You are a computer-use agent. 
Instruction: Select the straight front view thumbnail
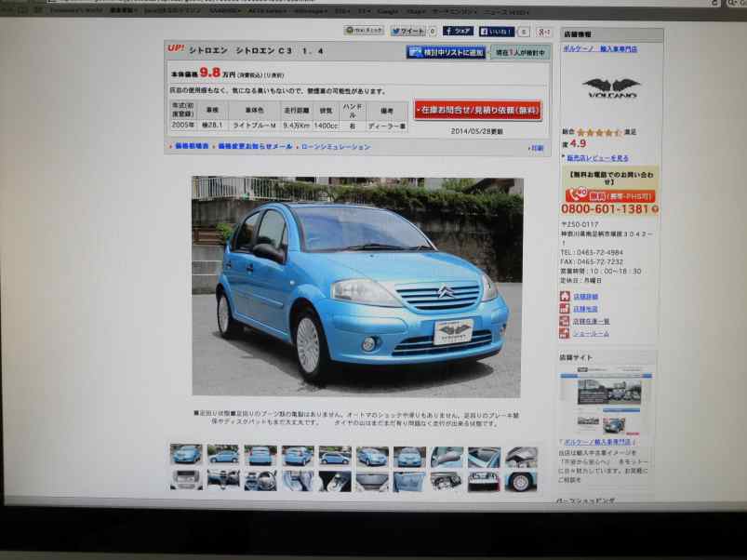point(409,457)
